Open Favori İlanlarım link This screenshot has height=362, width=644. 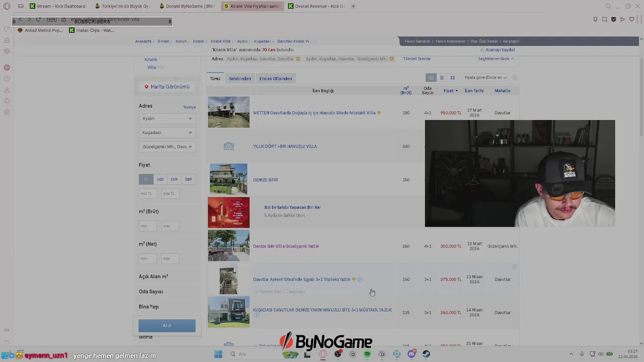tap(418, 41)
